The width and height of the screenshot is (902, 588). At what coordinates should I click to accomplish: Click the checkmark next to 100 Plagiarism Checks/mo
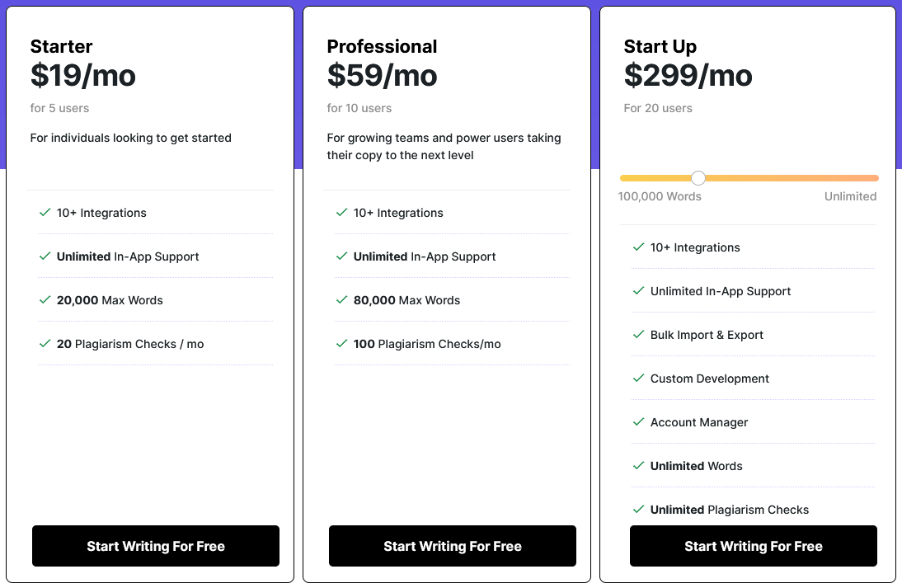click(x=342, y=344)
